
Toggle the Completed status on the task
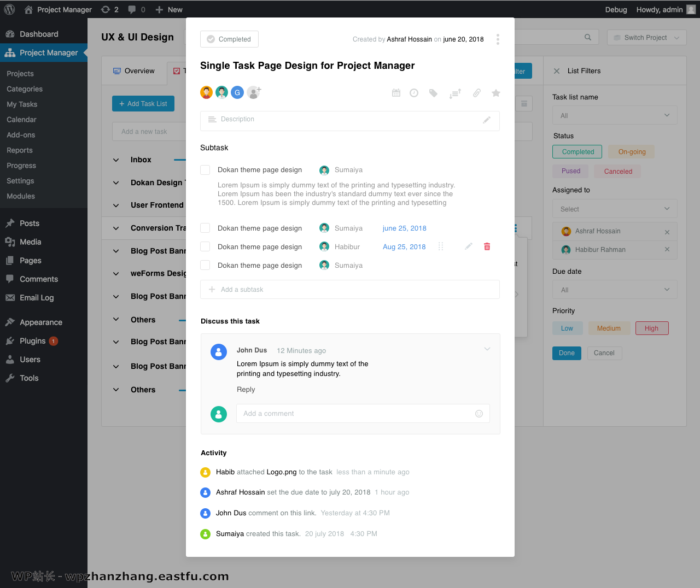(x=229, y=39)
